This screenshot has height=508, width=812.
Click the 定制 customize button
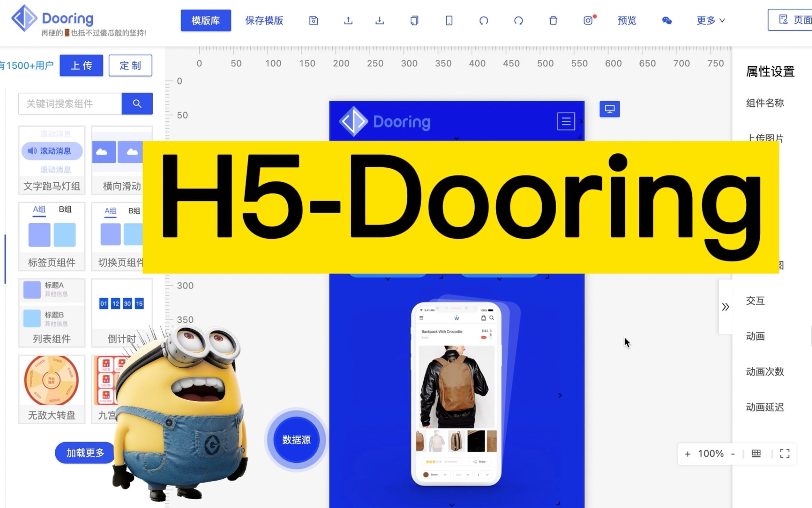point(130,65)
